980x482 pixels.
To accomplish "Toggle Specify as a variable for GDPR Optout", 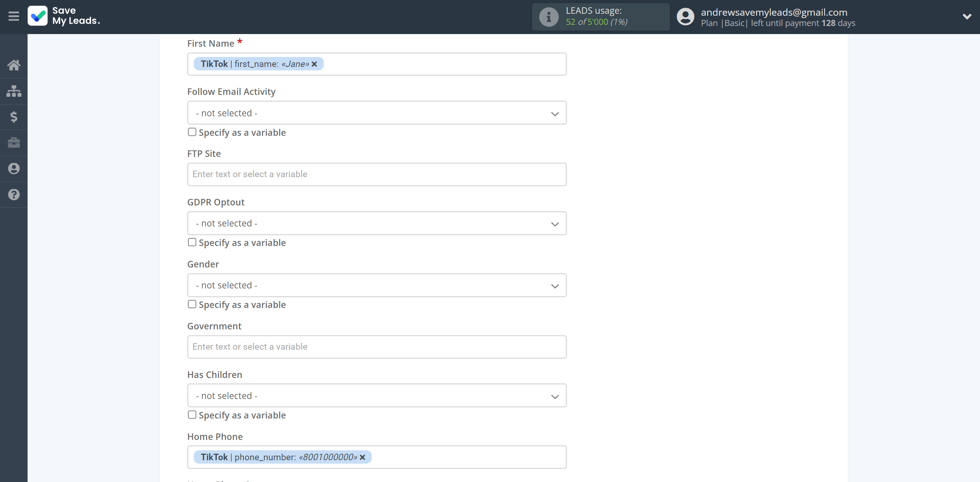I will point(191,242).
